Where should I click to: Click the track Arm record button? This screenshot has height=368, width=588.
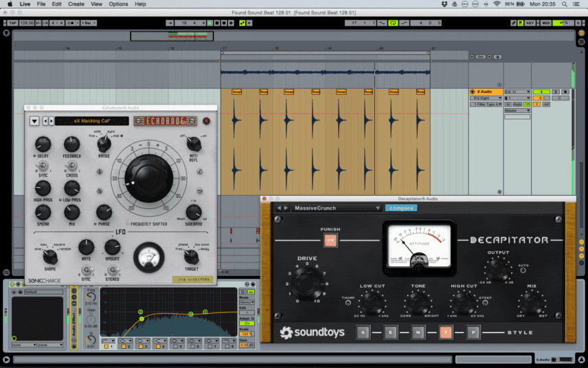tap(565, 91)
